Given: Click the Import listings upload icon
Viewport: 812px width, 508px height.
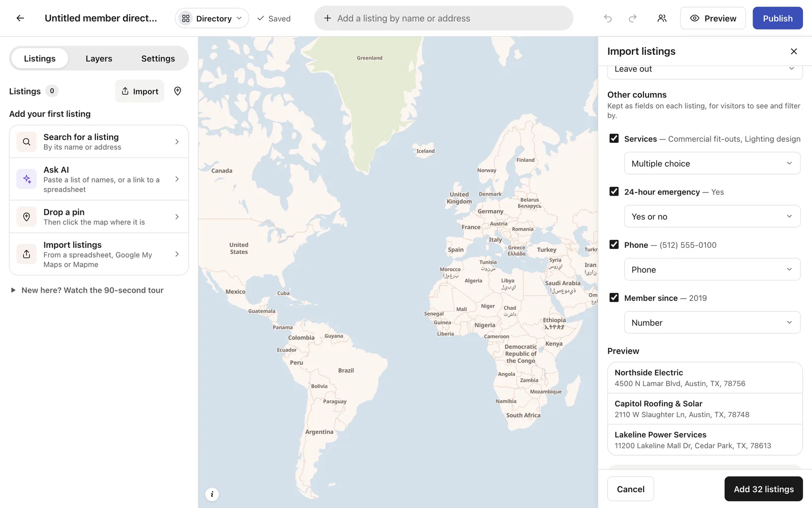Looking at the screenshot, I should [26, 254].
